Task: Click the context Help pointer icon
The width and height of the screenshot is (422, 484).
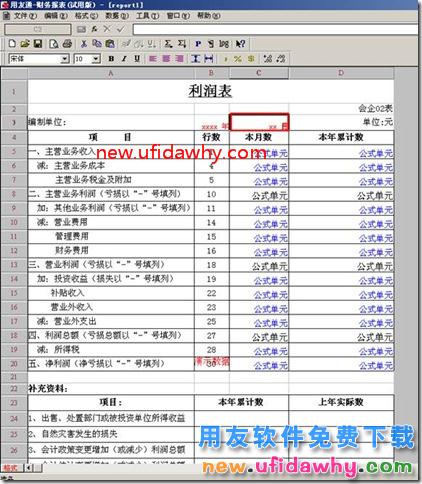Action: pyautogui.click(x=240, y=44)
